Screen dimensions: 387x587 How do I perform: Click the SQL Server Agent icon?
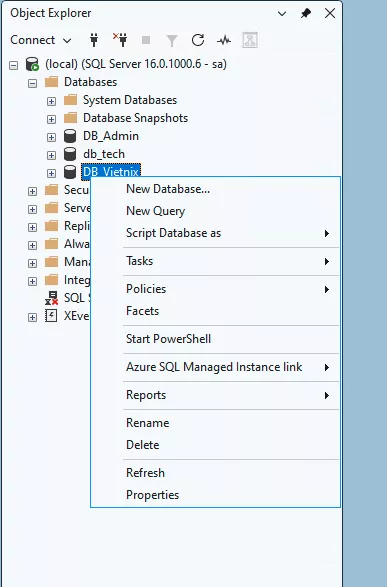52,298
